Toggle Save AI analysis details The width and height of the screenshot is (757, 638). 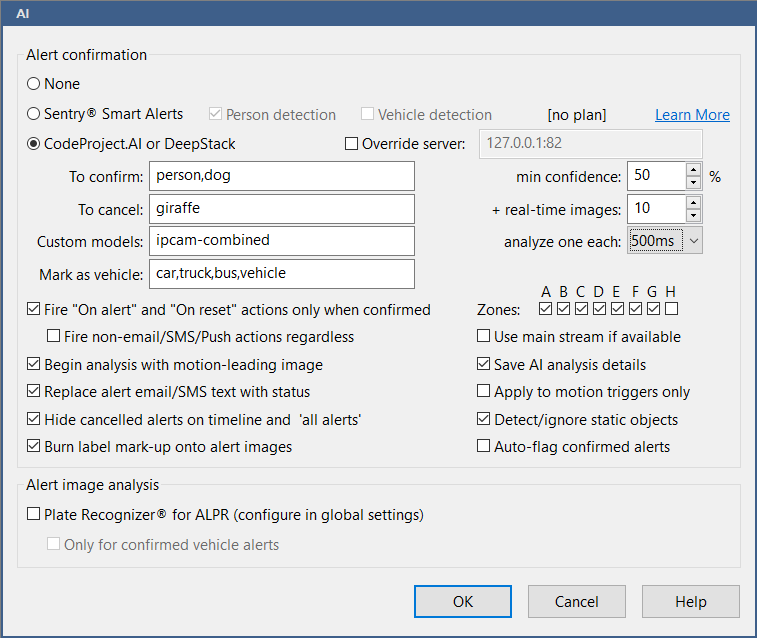coord(483,364)
